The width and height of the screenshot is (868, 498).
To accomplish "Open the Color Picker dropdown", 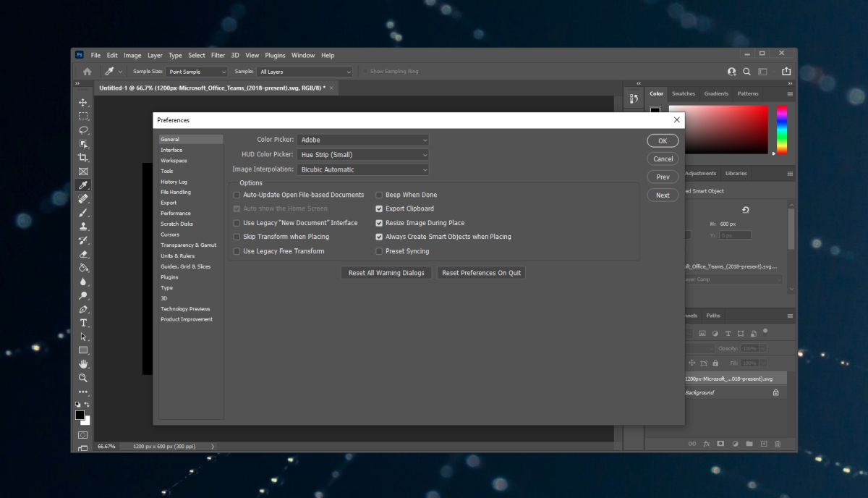I will pyautogui.click(x=362, y=140).
